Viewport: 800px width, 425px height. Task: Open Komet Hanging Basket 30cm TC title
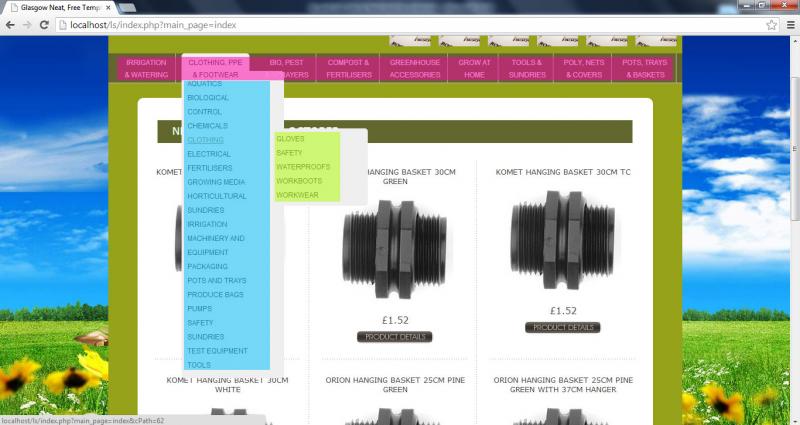click(x=563, y=172)
